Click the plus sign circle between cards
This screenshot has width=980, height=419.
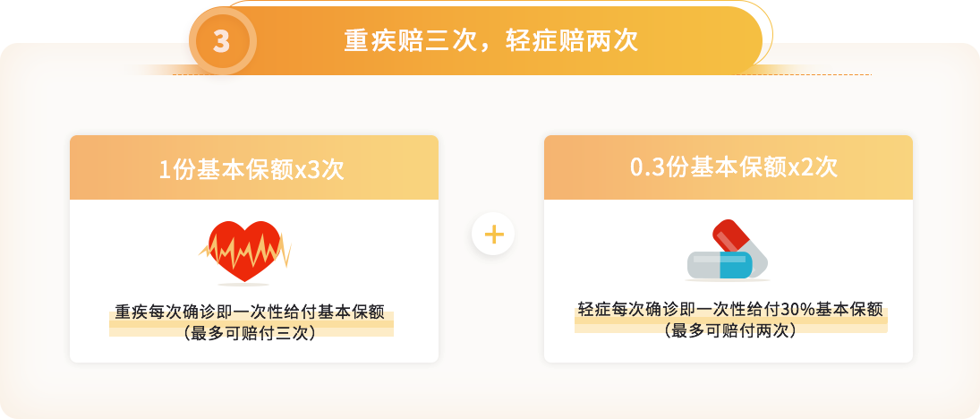493,235
